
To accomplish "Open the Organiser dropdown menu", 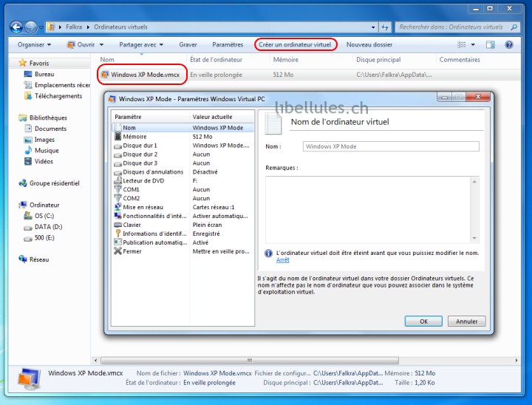I will coord(34,44).
